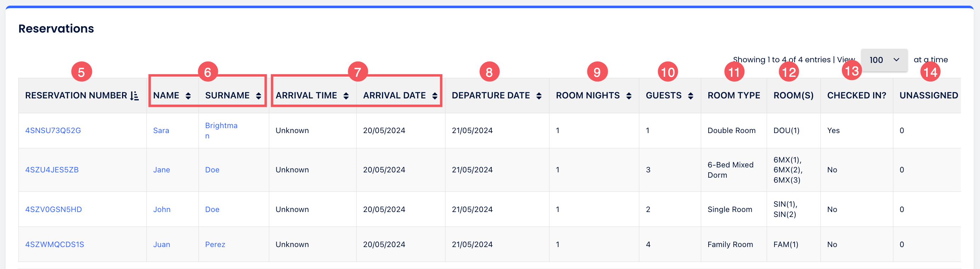This screenshot has height=269, width=980.
Task: Open the 100 entries-per-page dropdown
Action: (x=884, y=60)
